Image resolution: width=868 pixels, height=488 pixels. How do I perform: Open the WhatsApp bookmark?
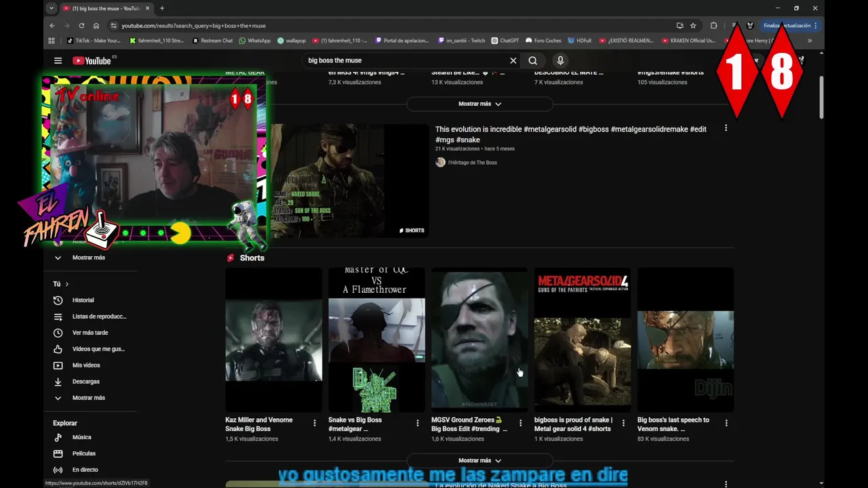click(x=255, y=41)
